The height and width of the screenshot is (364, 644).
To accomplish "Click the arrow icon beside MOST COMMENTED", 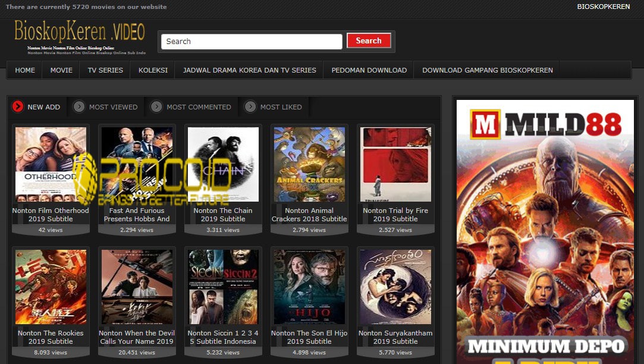I will (156, 106).
